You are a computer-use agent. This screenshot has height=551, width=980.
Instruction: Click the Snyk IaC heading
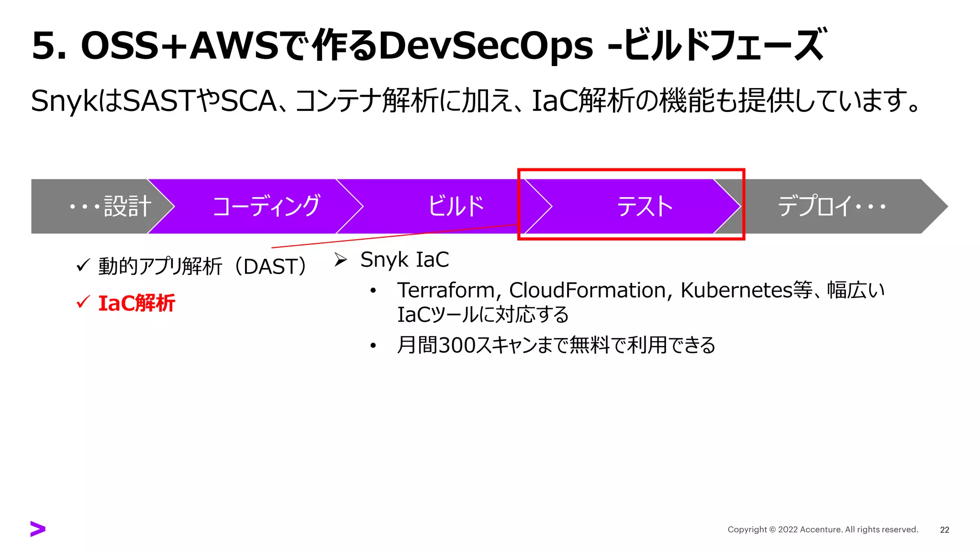pyautogui.click(x=404, y=260)
